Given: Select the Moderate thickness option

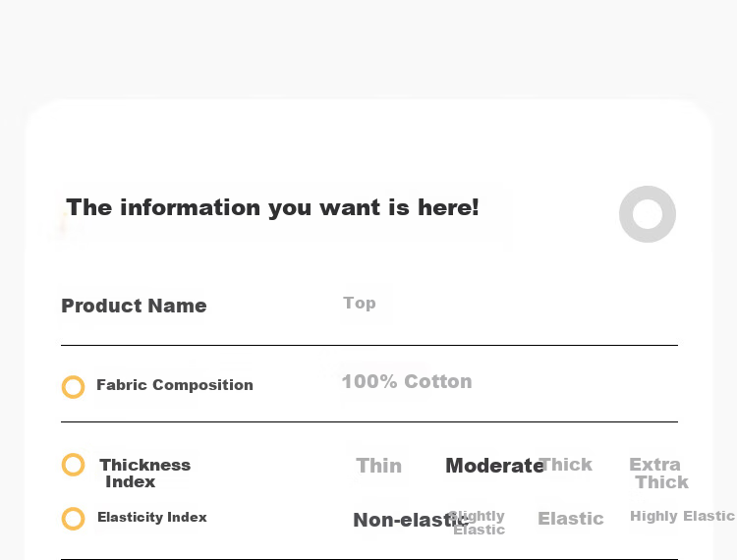Looking at the screenshot, I should point(494,466).
